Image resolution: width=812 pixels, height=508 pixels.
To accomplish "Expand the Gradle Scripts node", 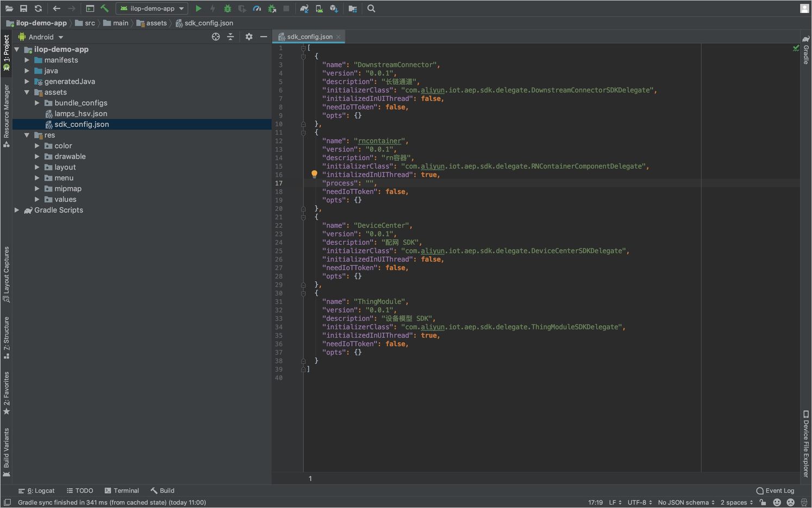I will pos(17,210).
